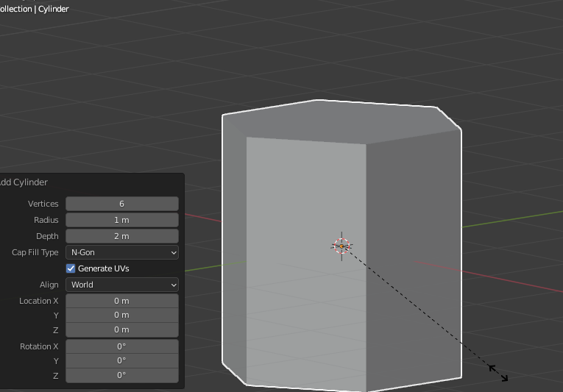Click the Rotation X field

pos(121,346)
